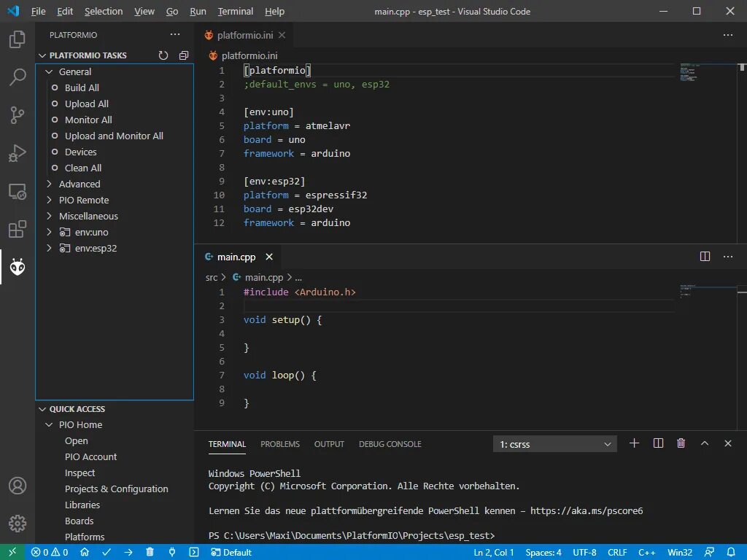Maximize the terminal panel with the chevron
747x560 pixels.
[704, 443]
